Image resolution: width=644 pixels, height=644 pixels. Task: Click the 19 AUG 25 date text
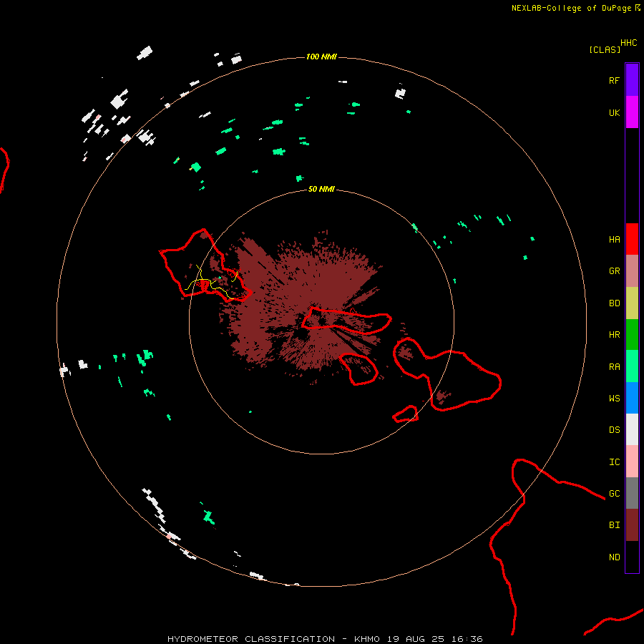[x=416, y=639]
